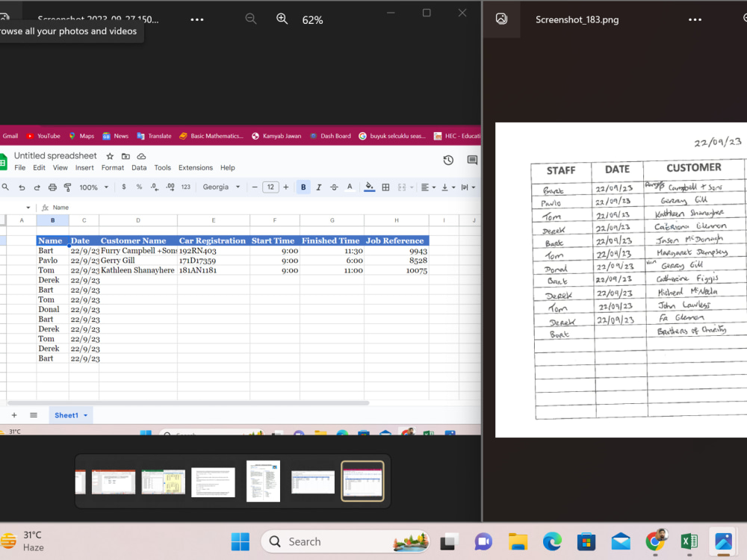Apply currency format with dollar icon

click(x=124, y=187)
